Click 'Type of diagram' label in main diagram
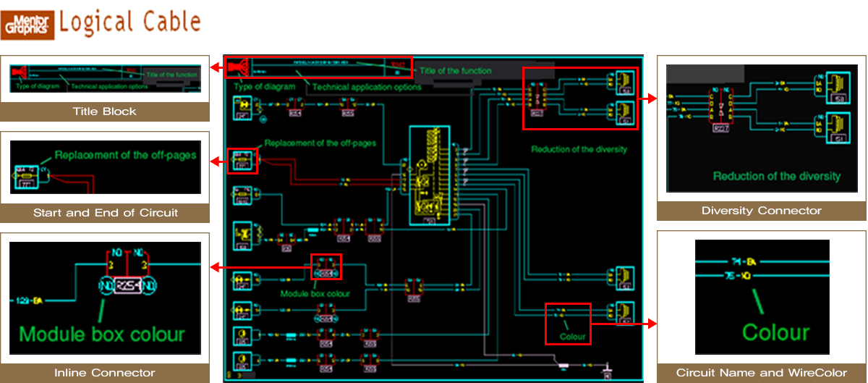868x383 pixels. click(x=265, y=87)
